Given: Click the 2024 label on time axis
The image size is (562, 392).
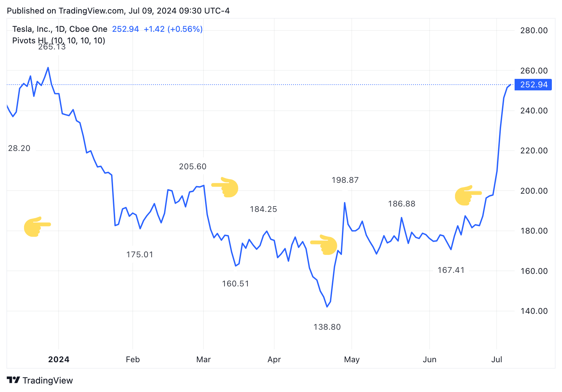Looking at the screenshot, I should pyautogui.click(x=59, y=360).
